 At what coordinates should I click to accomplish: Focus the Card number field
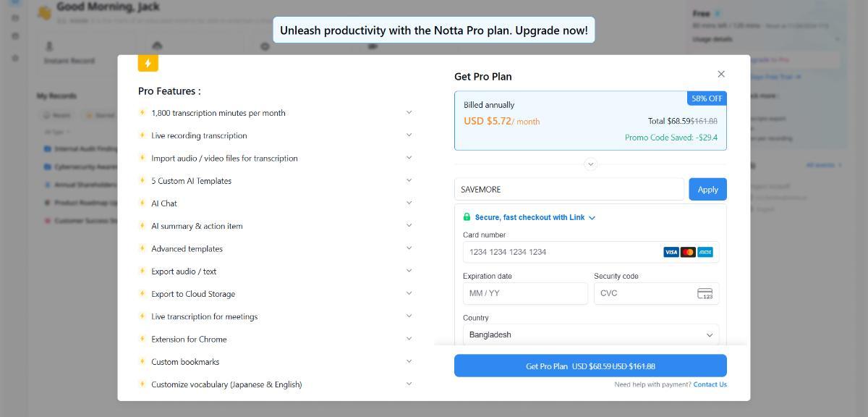coord(561,252)
